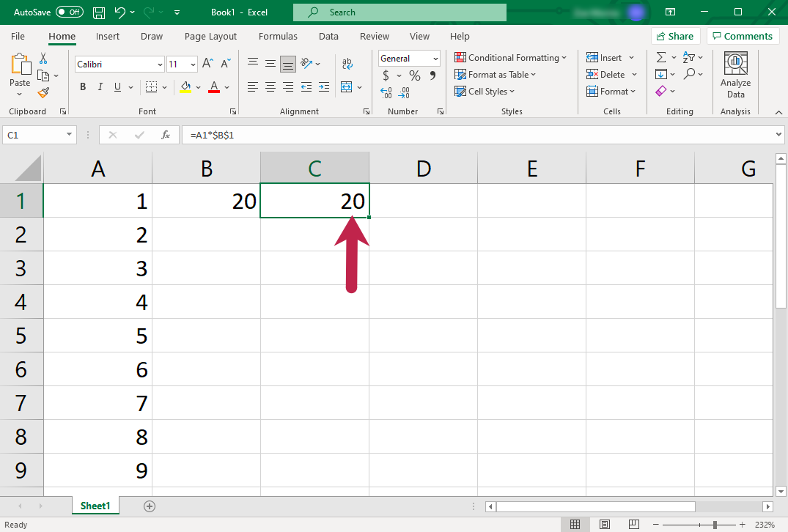Open the Analyze Data tool
The height and width of the screenshot is (532, 788).
coord(735,75)
